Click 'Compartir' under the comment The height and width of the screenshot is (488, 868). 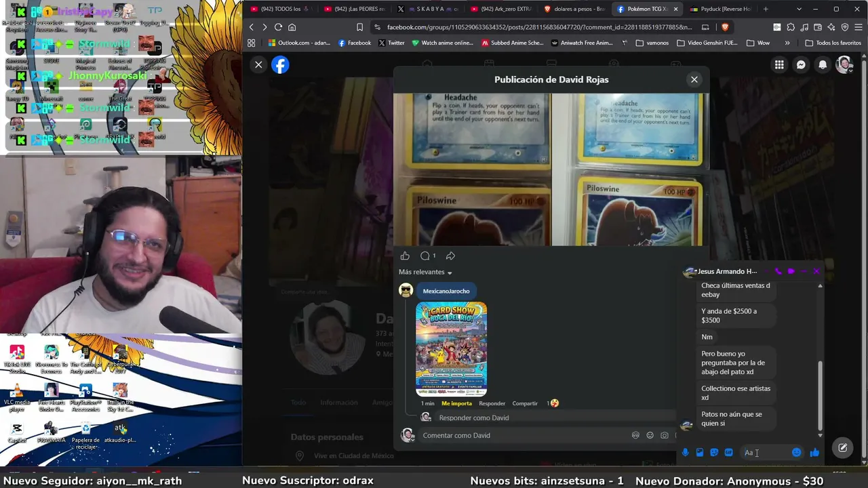525,403
